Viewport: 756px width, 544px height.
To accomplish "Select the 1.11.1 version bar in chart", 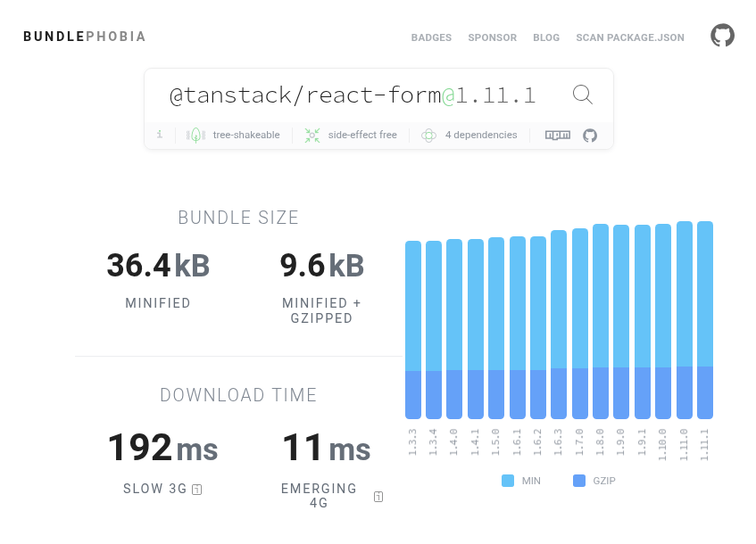I will (705, 321).
